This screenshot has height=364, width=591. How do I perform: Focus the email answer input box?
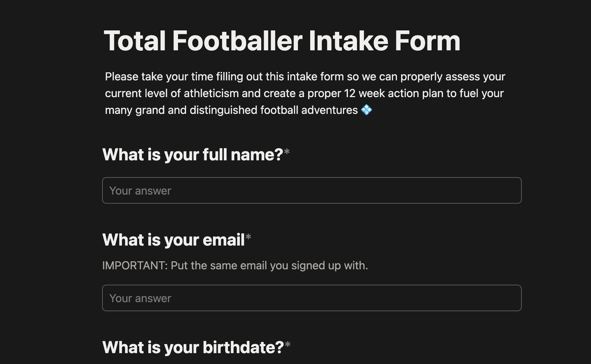point(311,298)
